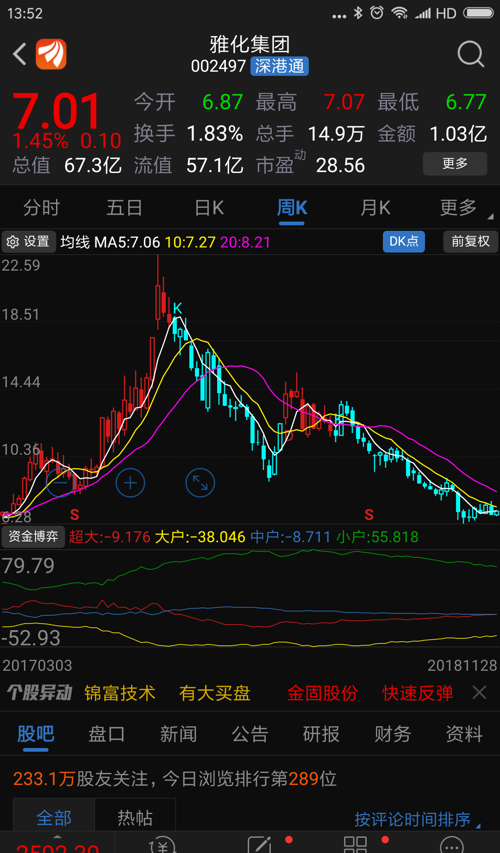Zoom out chart with minus circle

tap(60, 483)
